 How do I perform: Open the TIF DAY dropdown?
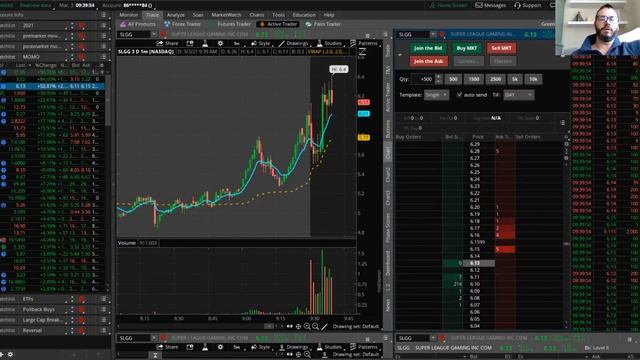518,95
